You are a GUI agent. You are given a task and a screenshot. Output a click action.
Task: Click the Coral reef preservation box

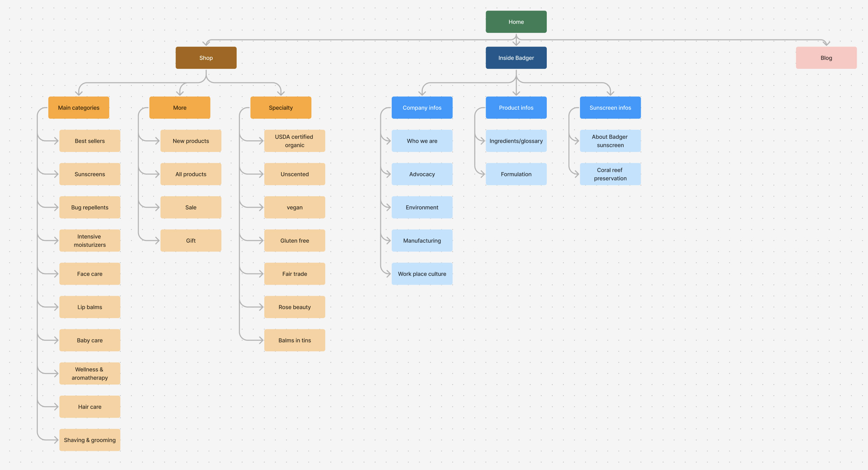(x=610, y=174)
